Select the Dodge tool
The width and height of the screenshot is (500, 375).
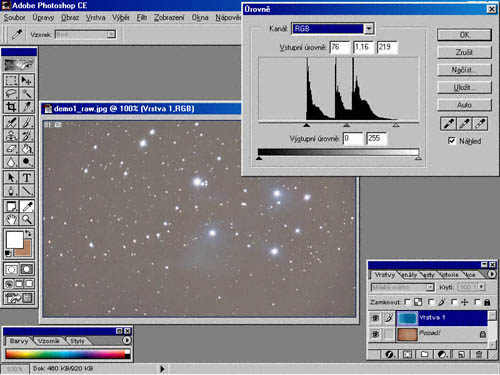tap(27, 162)
